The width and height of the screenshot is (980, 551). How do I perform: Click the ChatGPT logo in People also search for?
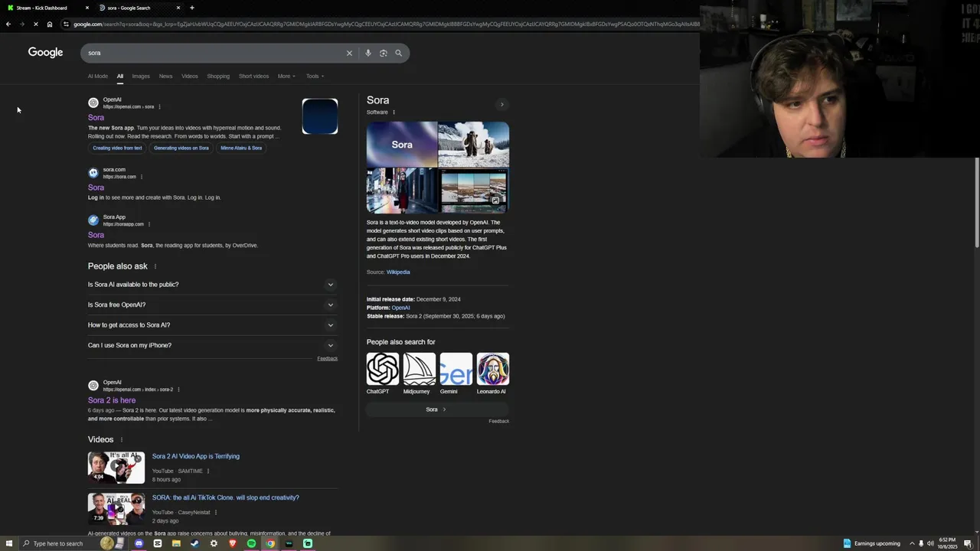(x=383, y=369)
